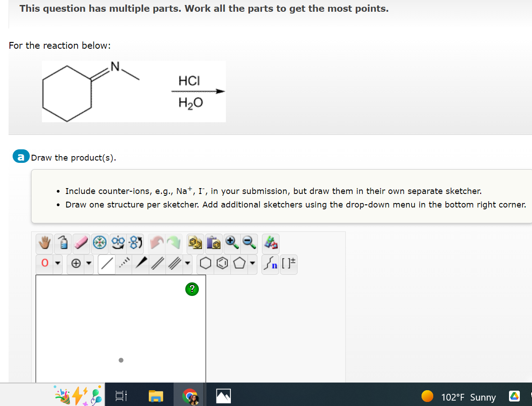Screen dimensions: 532x406
Task: Open the party emoji taskbar widget
Action: (78, 396)
